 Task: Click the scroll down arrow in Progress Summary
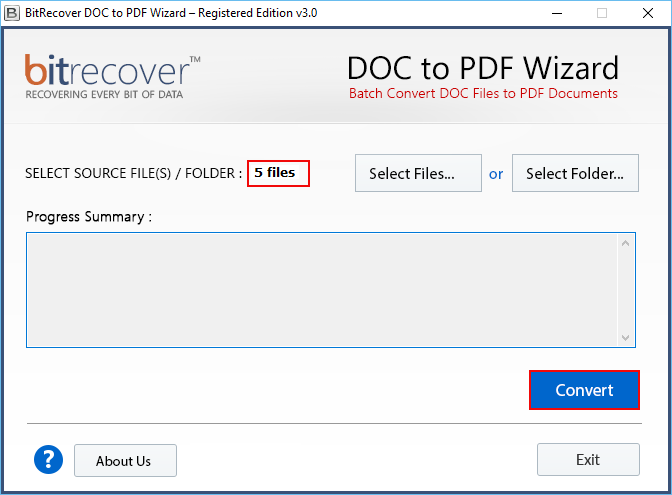(626, 338)
